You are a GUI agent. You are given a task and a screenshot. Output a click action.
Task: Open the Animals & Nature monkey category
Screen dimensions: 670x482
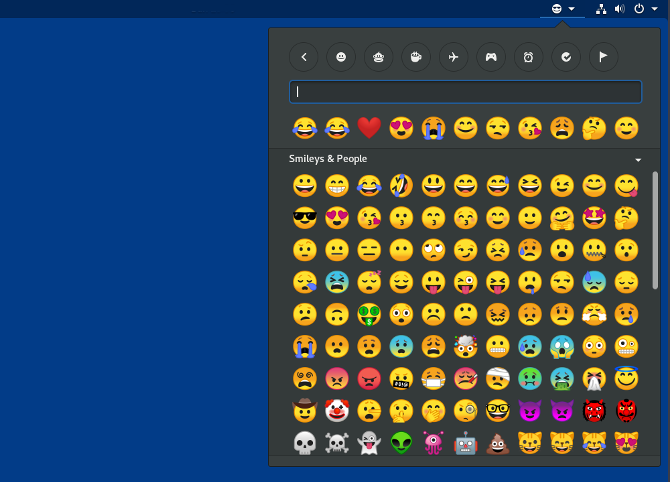pyautogui.click(x=378, y=58)
